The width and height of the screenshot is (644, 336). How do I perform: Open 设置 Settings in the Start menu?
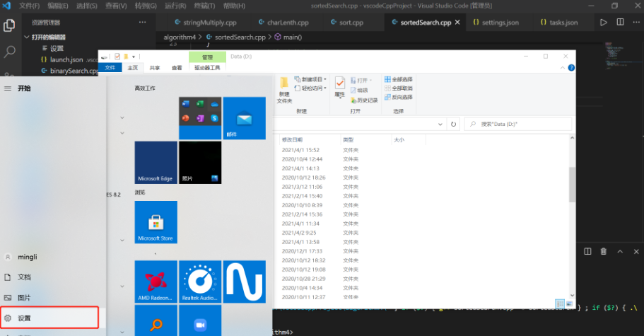(x=49, y=318)
